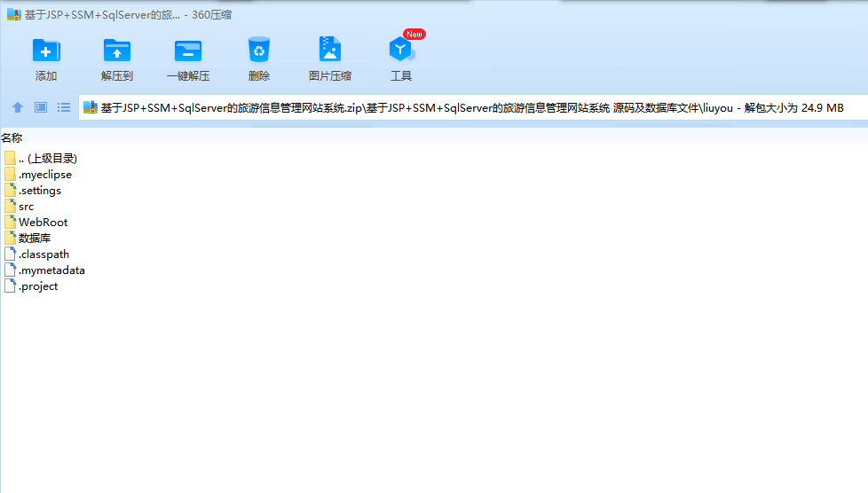Go up one level with the arrow icon
This screenshot has width=868, height=493.
coord(18,107)
